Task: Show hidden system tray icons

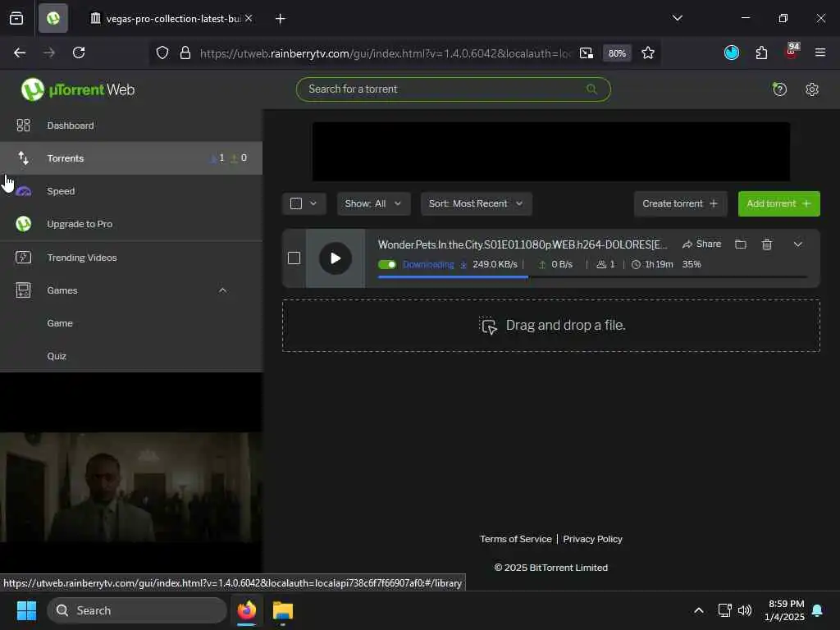Action: pos(699,610)
